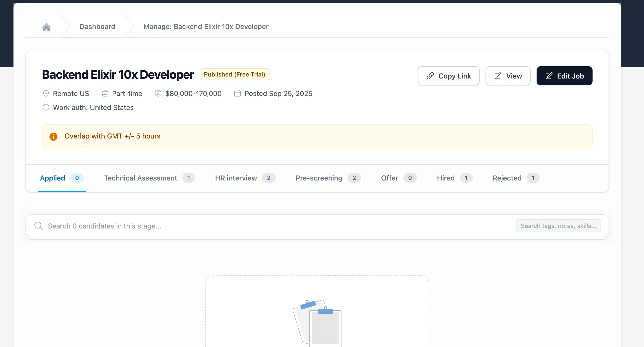Screen dimensions: 644x347
Task: Click the info icon next to Work auth
Action: (x=46, y=107)
